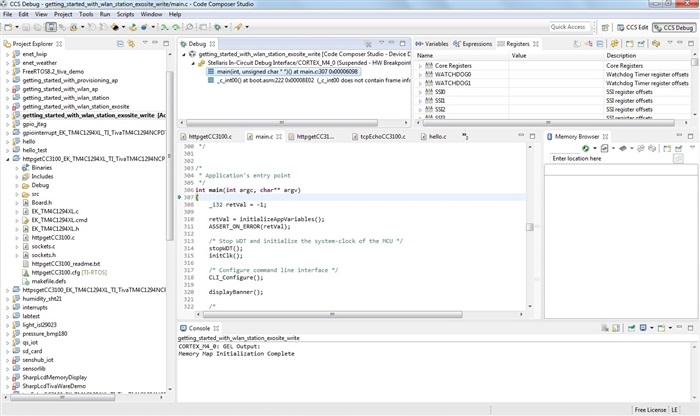
Task: Click the Registers new view icon
Action: click(629, 44)
